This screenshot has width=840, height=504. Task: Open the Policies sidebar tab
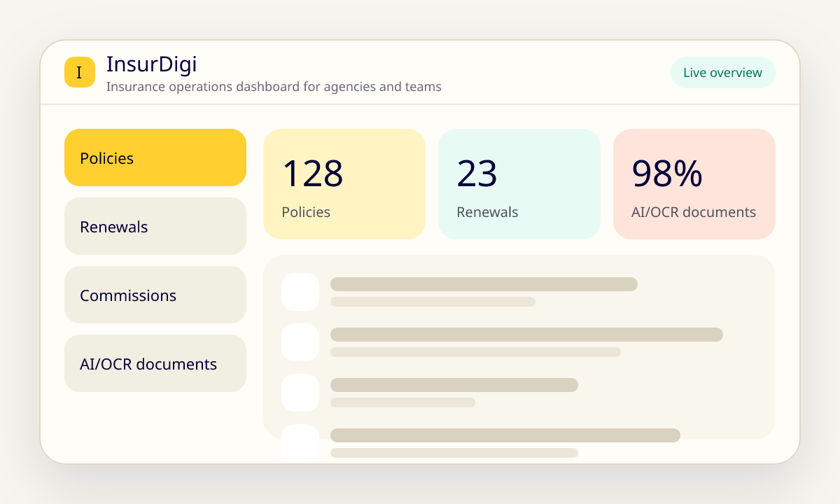point(155,157)
